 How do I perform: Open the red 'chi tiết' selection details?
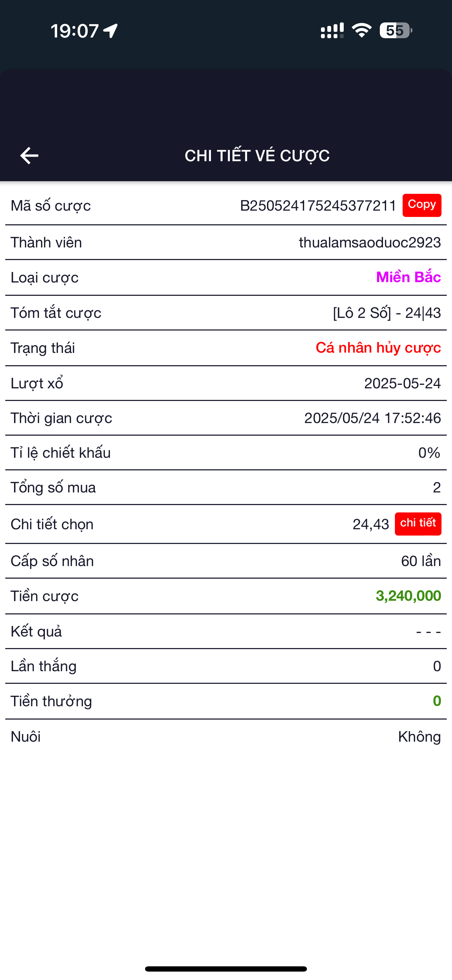coord(418,524)
